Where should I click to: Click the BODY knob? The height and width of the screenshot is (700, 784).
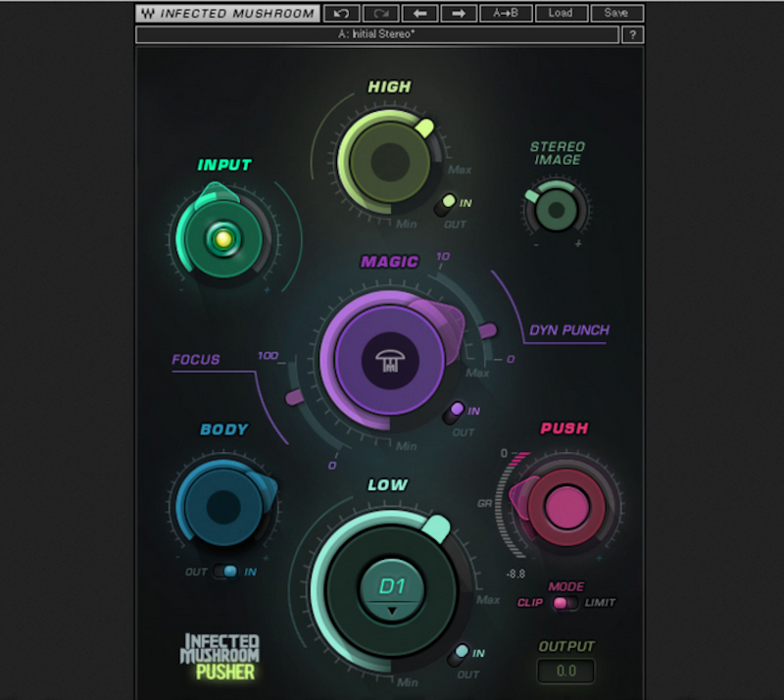[x=223, y=507]
